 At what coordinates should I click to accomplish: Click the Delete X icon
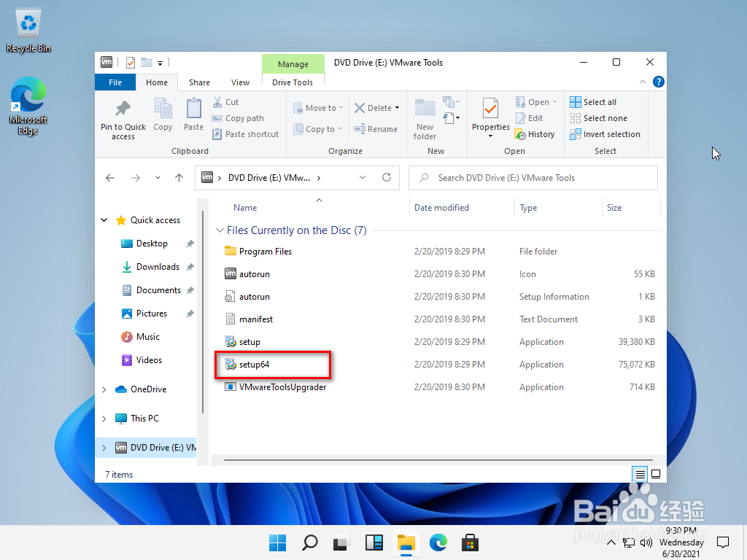pyautogui.click(x=360, y=108)
